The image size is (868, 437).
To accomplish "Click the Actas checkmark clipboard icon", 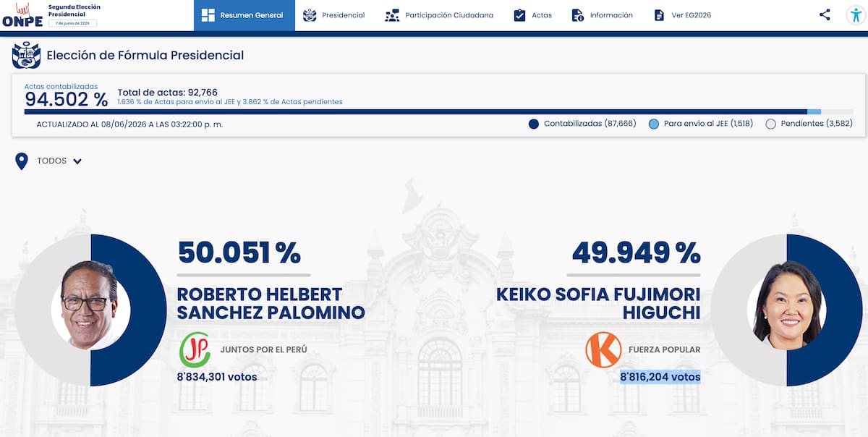I will point(519,15).
